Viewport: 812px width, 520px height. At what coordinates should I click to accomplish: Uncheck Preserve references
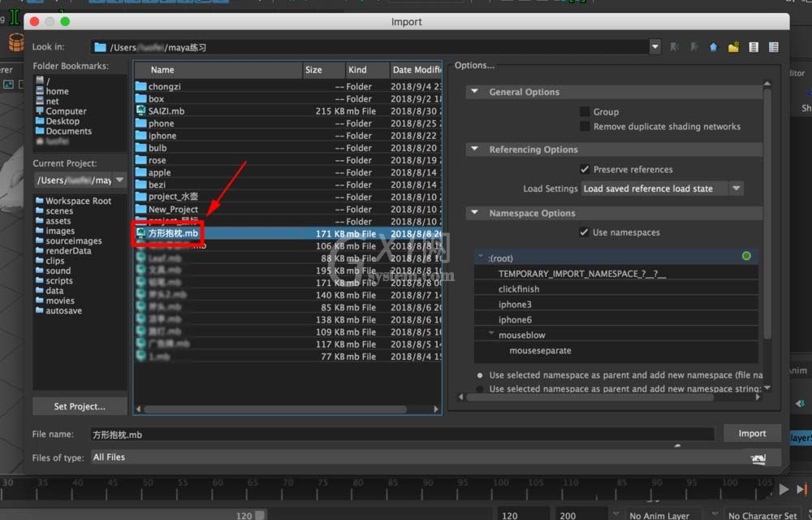point(585,169)
